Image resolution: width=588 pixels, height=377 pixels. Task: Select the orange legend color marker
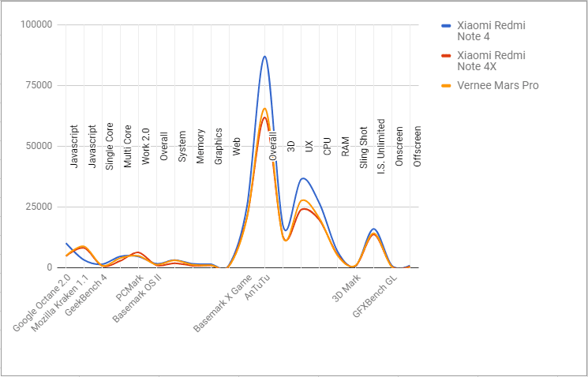coord(445,86)
